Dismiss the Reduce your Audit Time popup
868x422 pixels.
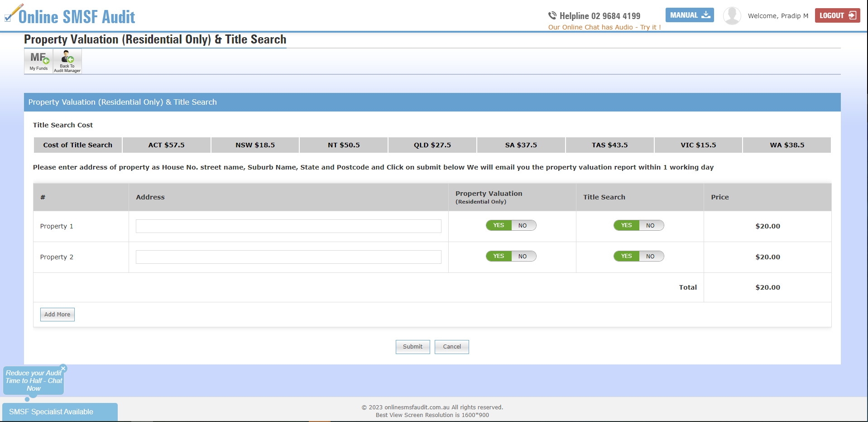(63, 368)
